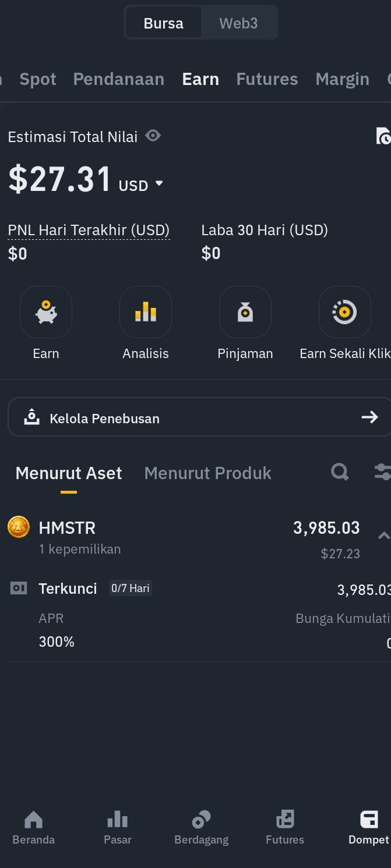Tap the Pinjaman loan icon
Image resolution: width=391 pixels, height=868 pixels.
245,313
